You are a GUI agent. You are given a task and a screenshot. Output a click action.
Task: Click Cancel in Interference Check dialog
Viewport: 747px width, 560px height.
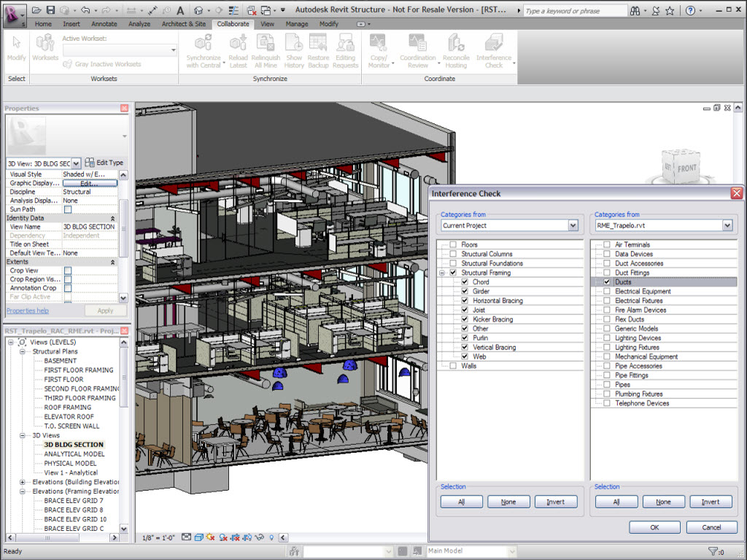point(711,527)
